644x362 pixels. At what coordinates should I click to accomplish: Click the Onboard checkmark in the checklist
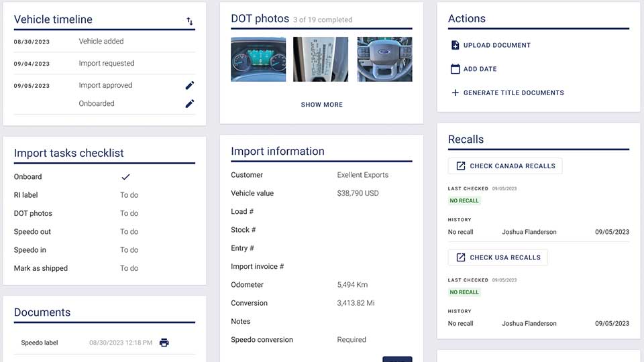(125, 177)
